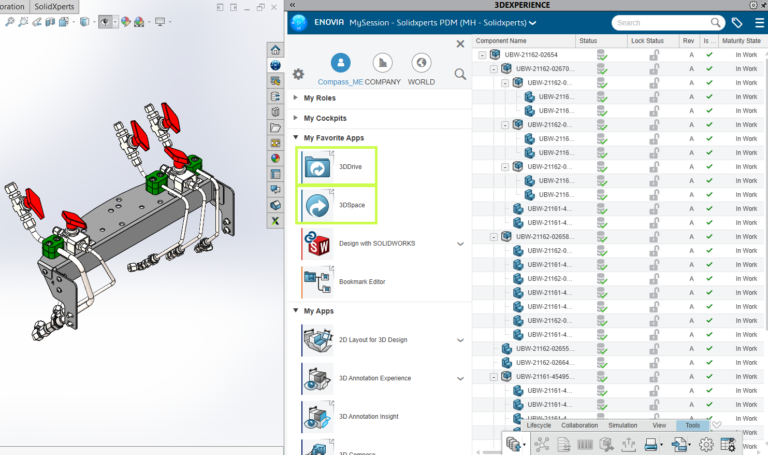Launch the 3DSpace app
This screenshot has height=455, width=768.
tap(336, 205)
